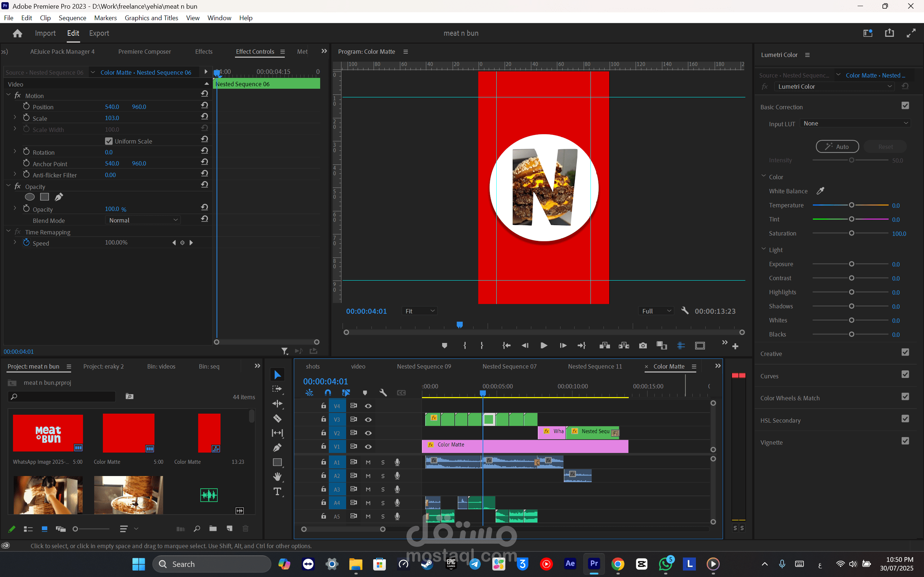Click the White Balance eyedropper
This screenshot has height=577, width=924.
tap(820, 191)
